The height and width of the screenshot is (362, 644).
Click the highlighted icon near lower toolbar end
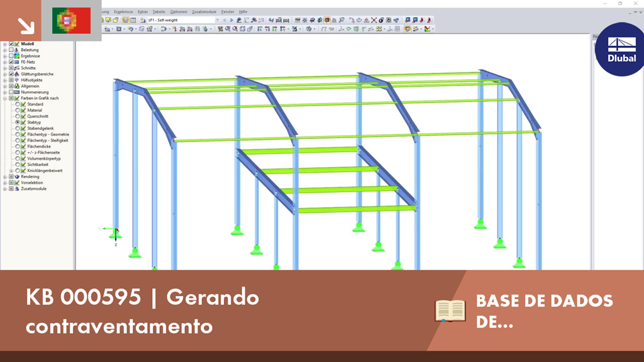click(x=407, y=29)
